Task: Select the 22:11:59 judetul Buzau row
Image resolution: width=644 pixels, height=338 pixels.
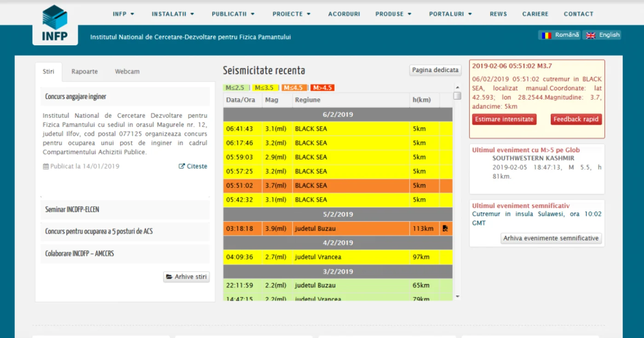Action: (x=338, y=286)
